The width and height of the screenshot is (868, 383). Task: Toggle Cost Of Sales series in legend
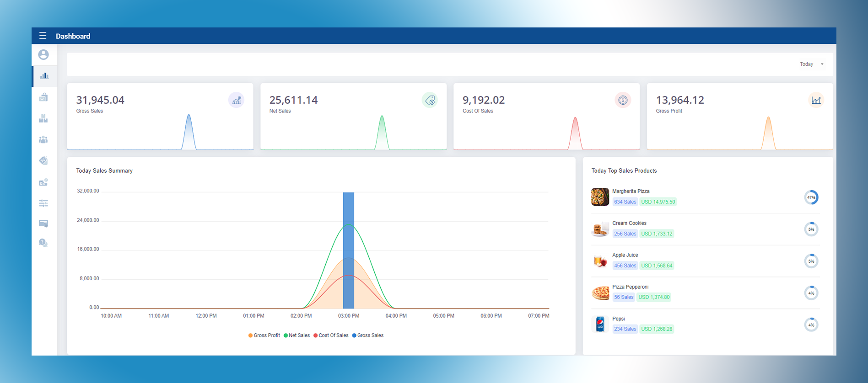pyautogui.click(x=331, y=335)
